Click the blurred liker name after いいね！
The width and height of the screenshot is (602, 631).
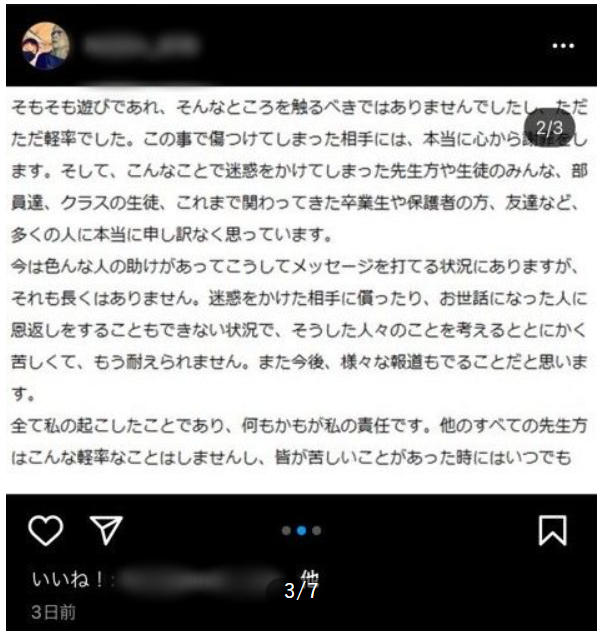pyautogui.click(x=203, y=580)
